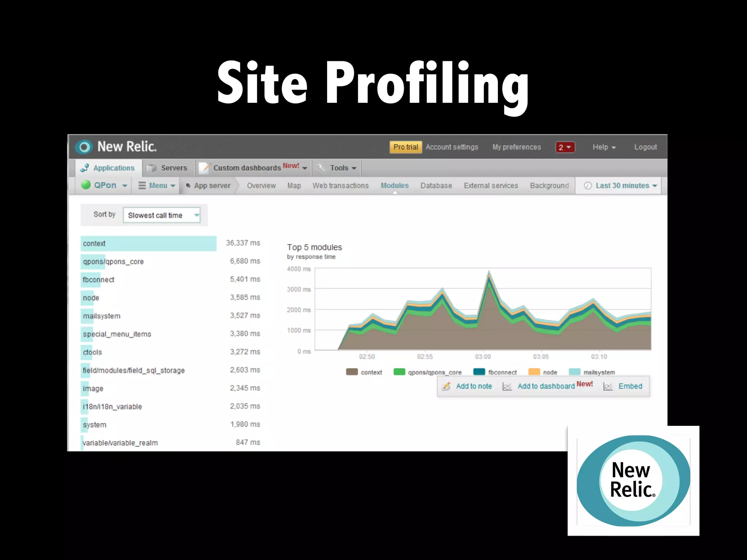Select the system module row

(171, 424)
